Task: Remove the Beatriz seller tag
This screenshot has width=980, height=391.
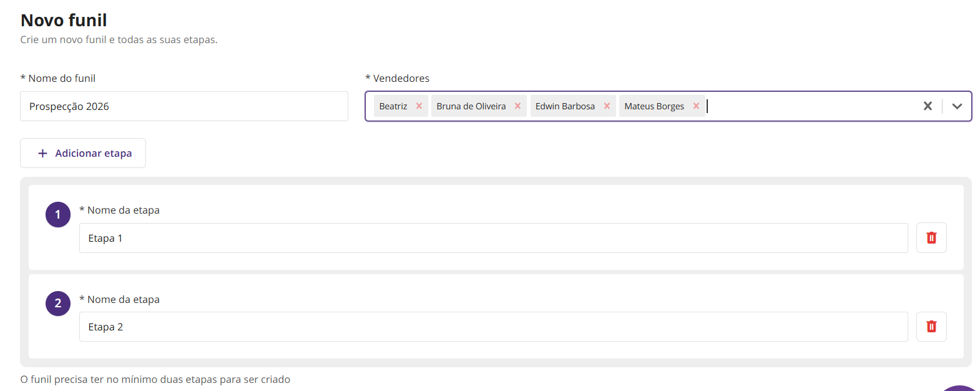Action: [x=419, y=106]
